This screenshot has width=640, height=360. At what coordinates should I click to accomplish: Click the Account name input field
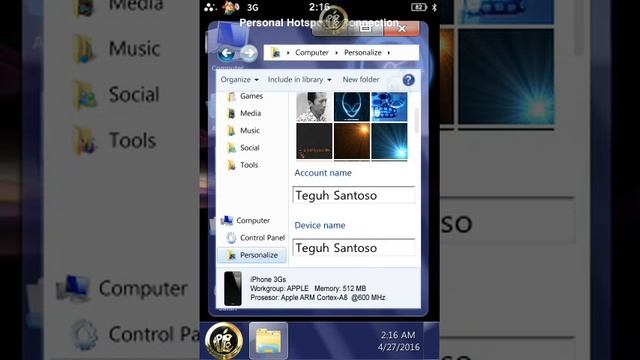[354, 195]
